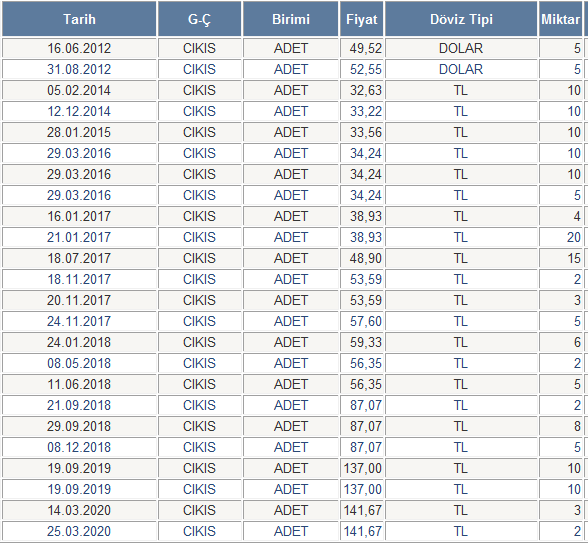Image resolution: width=588 pixels, height=543 pixels.
Task: Select the Birimi column header
Action: [291, 19]
